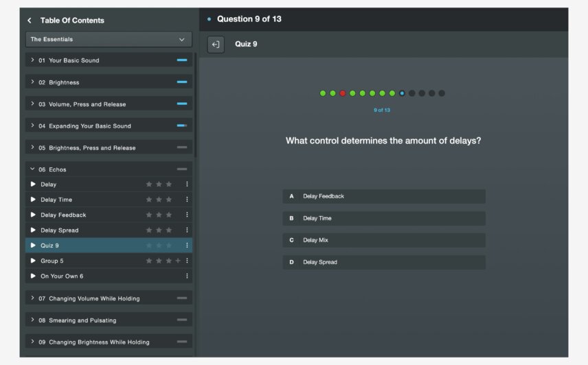
Task: Click the Table Of Contents heading
Action: (72, 21)
